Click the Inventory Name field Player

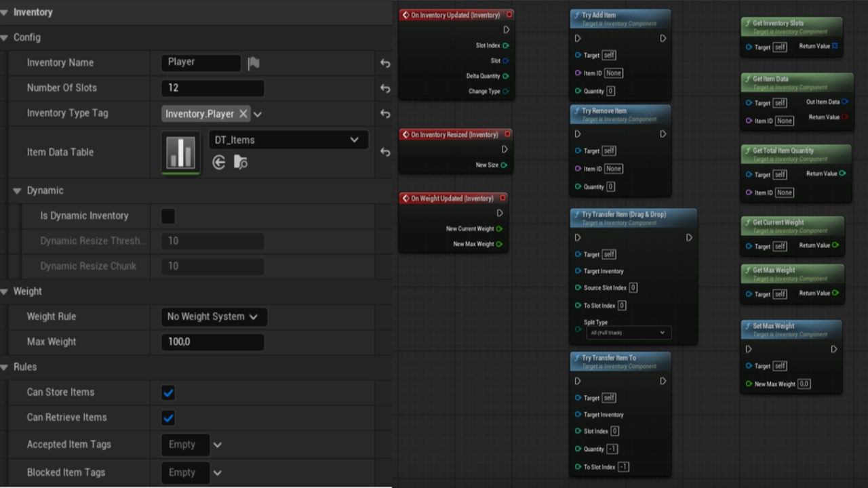201,62
